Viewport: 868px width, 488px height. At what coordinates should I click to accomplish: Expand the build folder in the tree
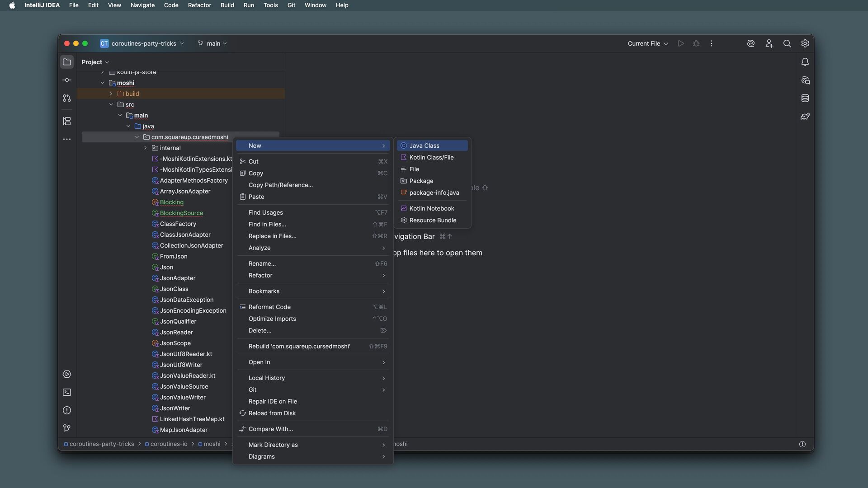[x=111, y=94]
